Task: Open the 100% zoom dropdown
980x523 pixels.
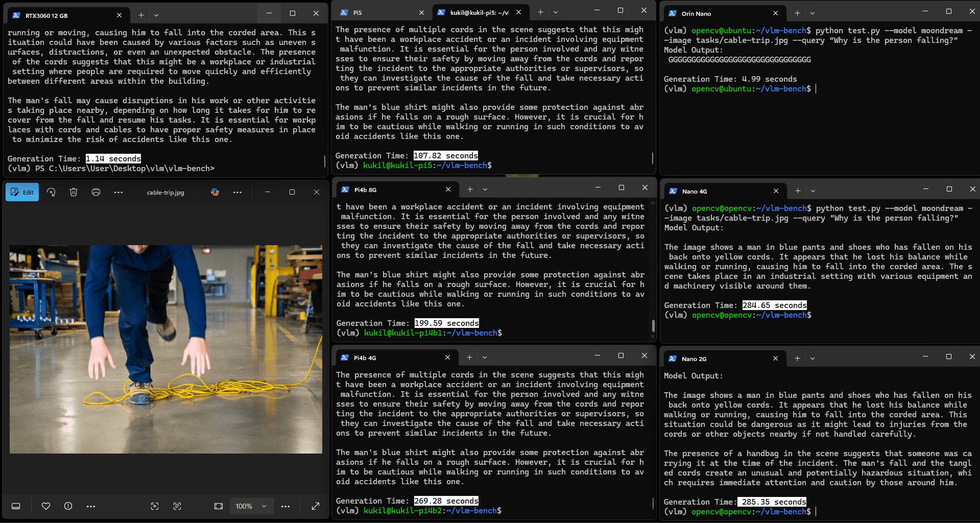Action: 251,506
